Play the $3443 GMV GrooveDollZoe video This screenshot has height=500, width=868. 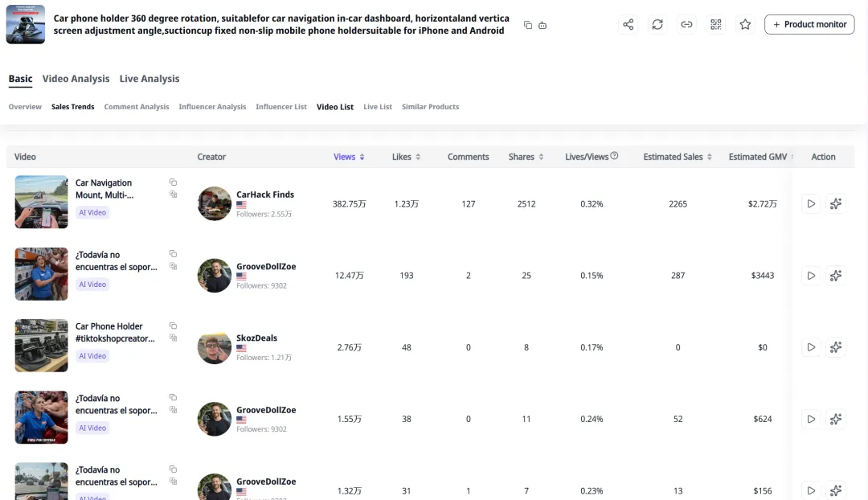811,275
